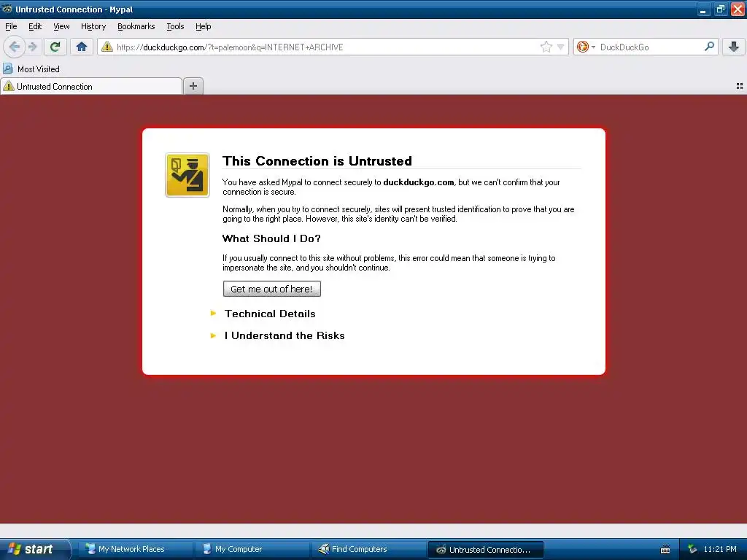Click the forward navigation arrow
The image size is (747, 560).
[x=32, y=47]
